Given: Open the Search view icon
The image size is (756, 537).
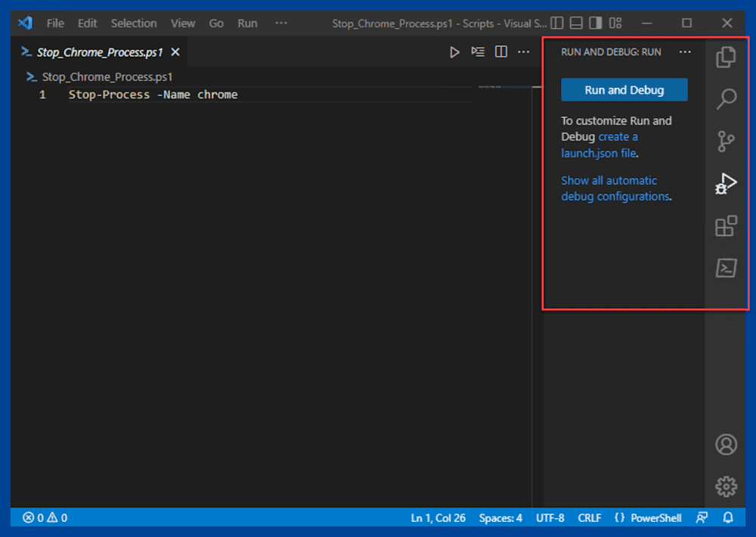Looking at the screenshot, I should [x=726, y=99].
